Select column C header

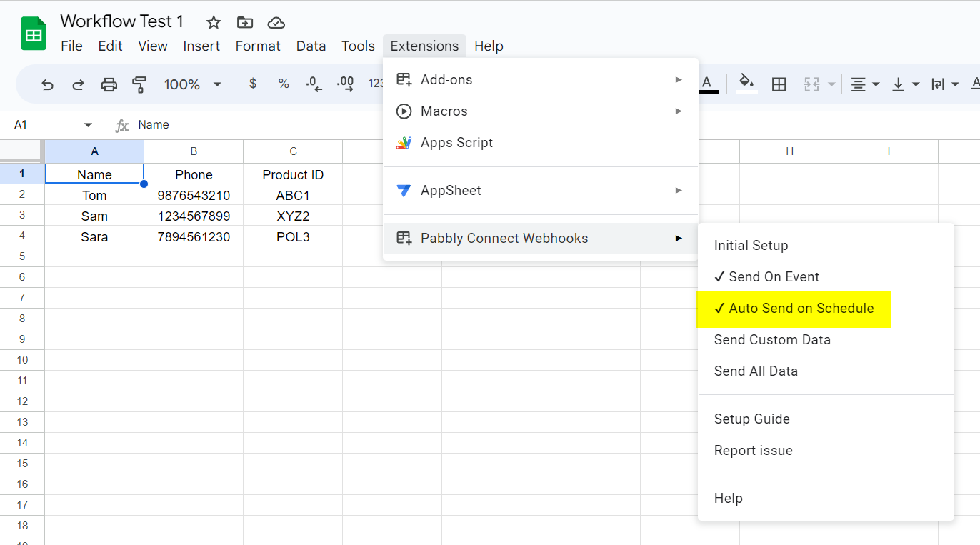[293, 151]
